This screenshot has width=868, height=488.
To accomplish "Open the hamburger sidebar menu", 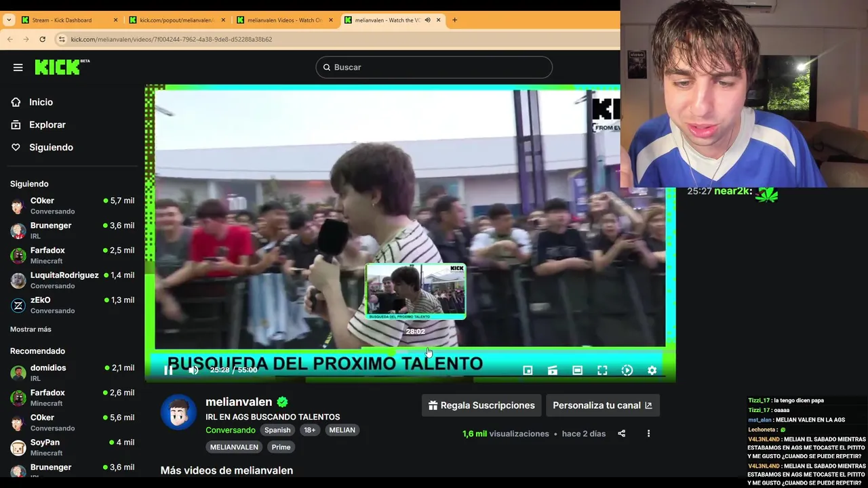I will tap(18, 67).
